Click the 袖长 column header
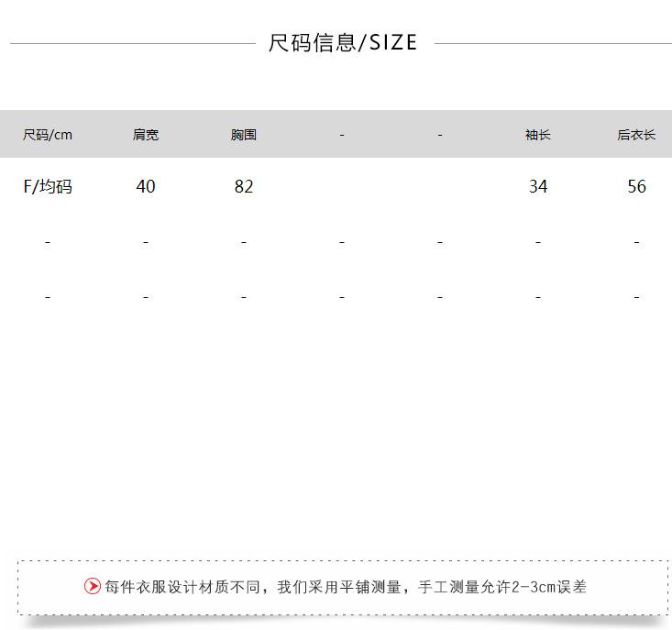 pyautogui.click(x=538, y=135)
